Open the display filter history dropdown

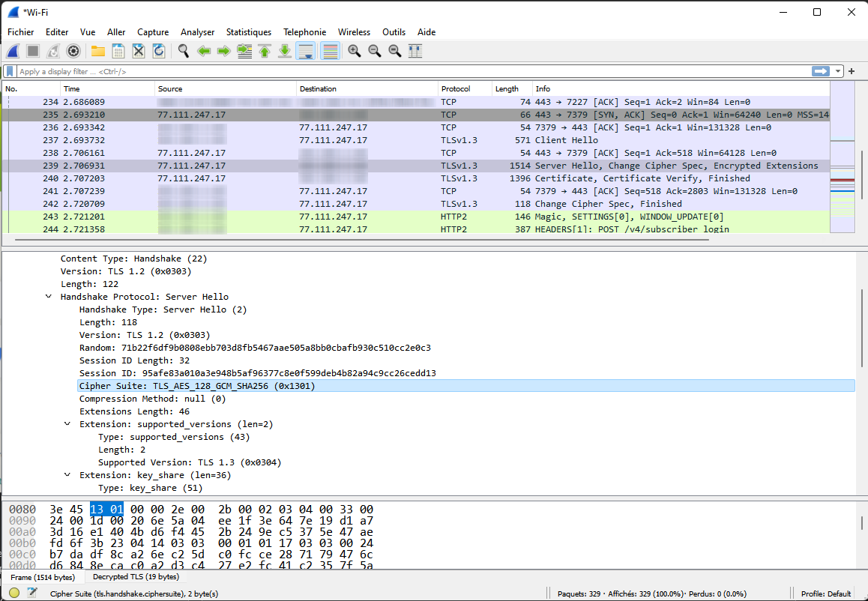[x=838, y=71]
